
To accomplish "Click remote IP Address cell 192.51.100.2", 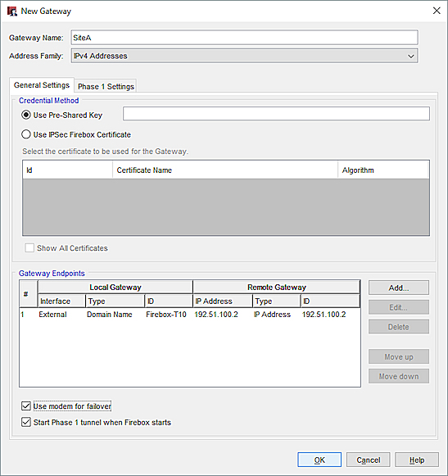I will tap(222, 315).
